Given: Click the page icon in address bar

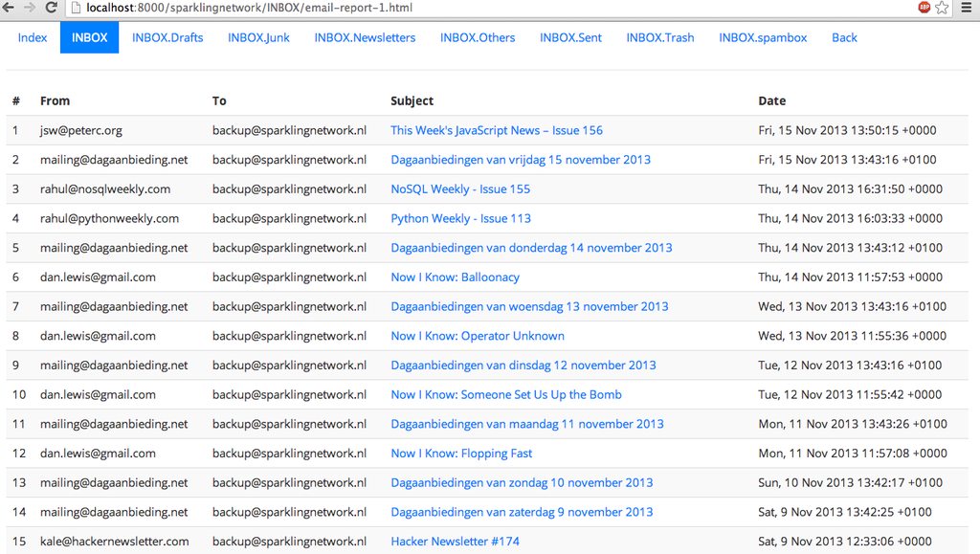Looking at the screenshot, I should (76, 8).
